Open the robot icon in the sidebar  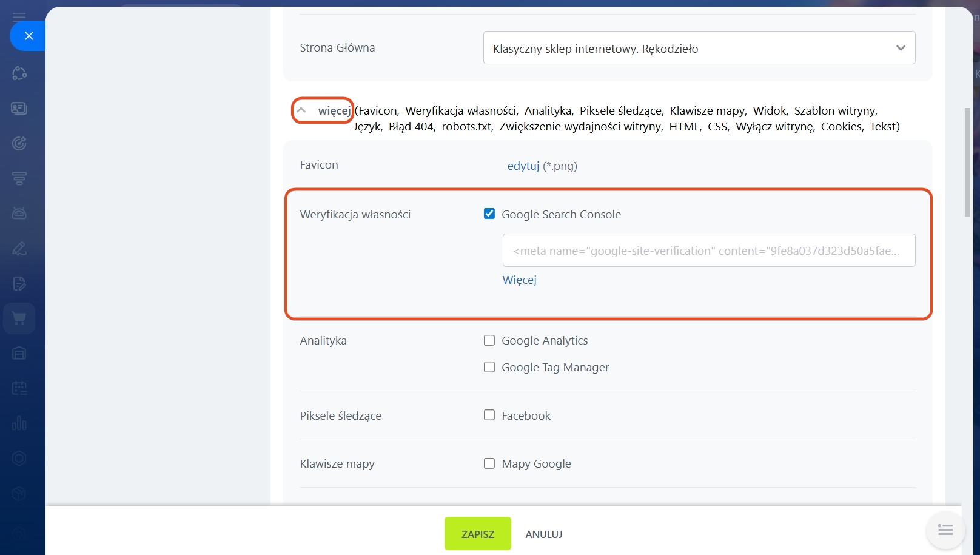19,214
